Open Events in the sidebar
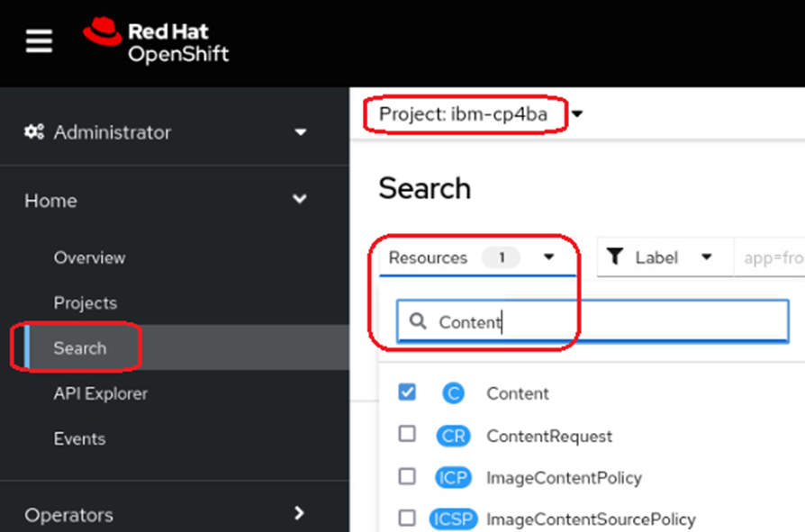Viewport: 805px width, 532px height. pos(79,438)
